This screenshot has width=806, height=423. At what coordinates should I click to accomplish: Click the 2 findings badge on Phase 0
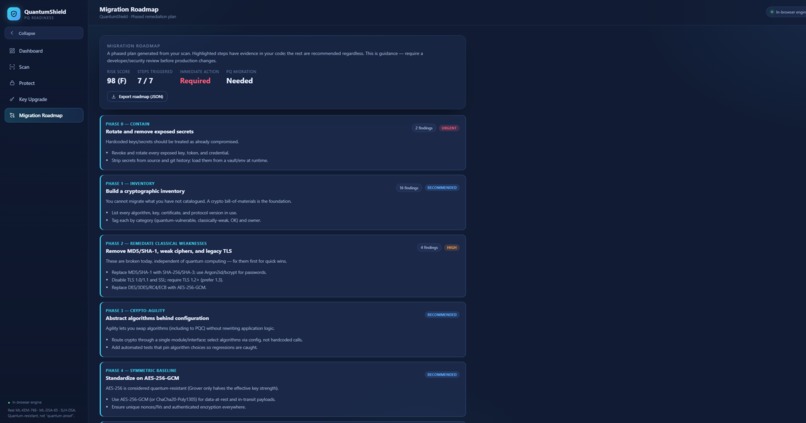(424, 128)
